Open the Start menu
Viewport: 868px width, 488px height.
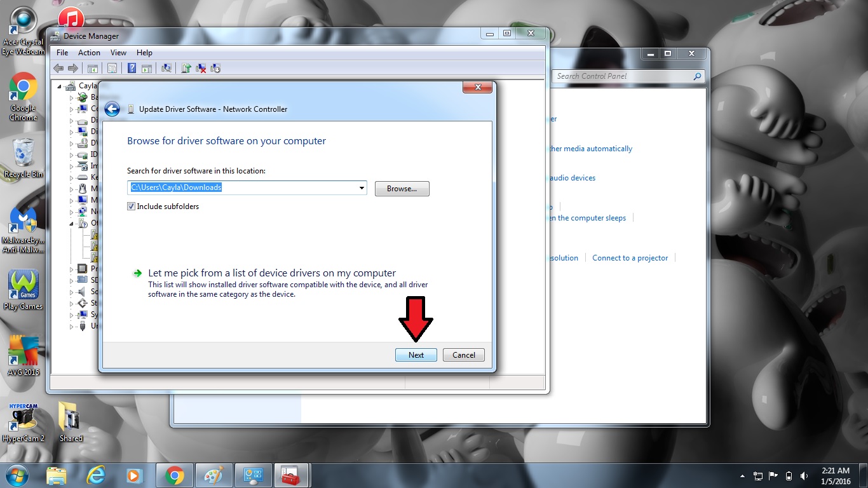coord(17,475)
